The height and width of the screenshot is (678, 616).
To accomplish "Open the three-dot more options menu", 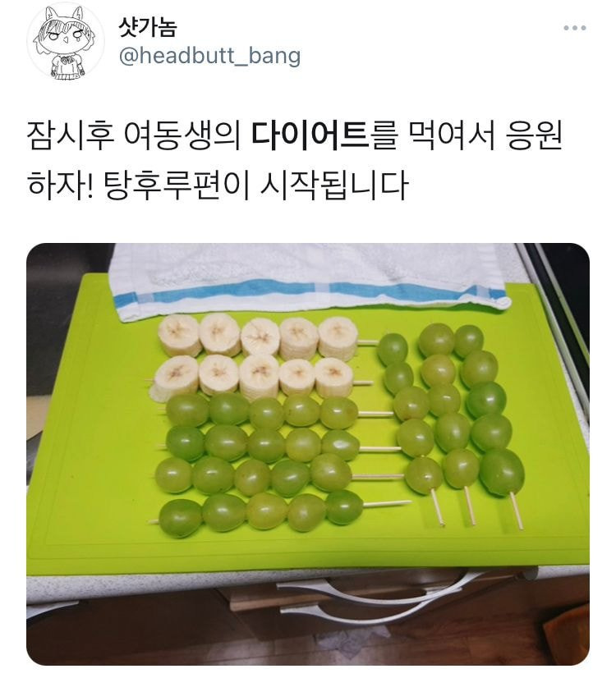I will coord(574,28).
